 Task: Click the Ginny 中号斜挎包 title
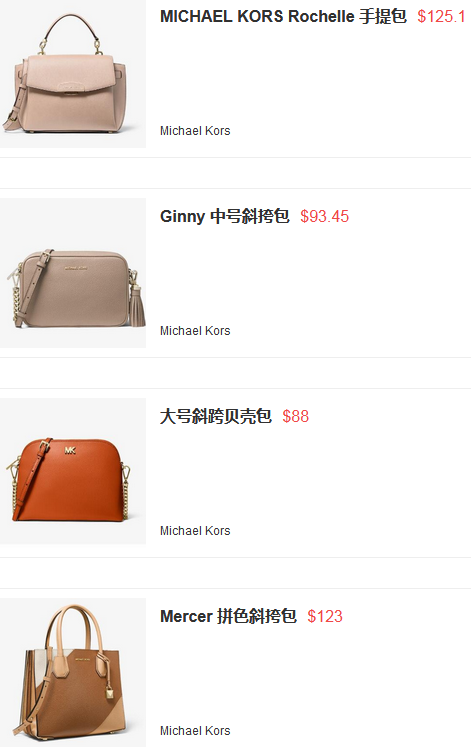(x=225, y=216)
